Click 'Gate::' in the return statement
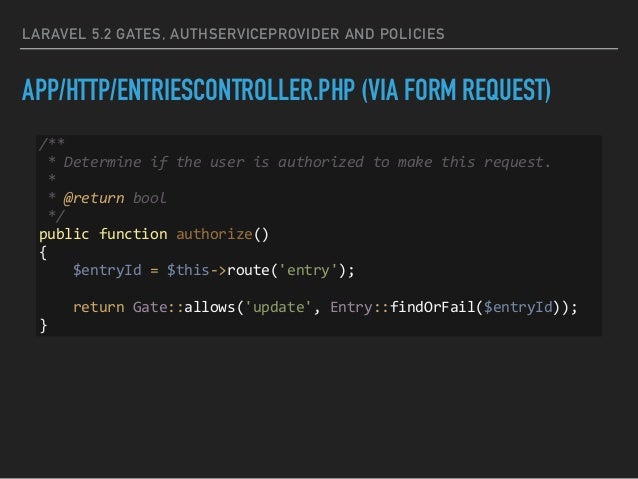 coord(158,307)
